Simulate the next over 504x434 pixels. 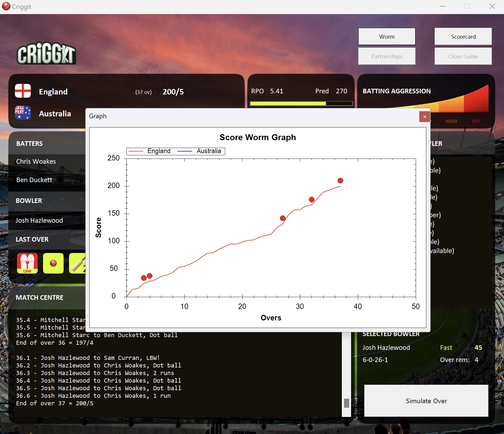(x=426, y=401)
